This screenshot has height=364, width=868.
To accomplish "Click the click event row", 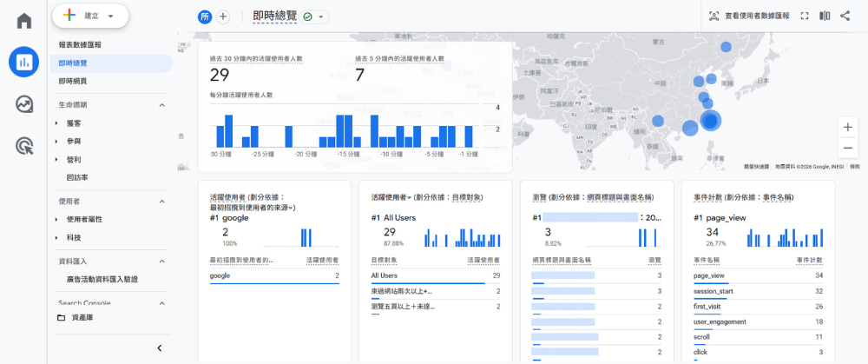I will coord(759,353).
